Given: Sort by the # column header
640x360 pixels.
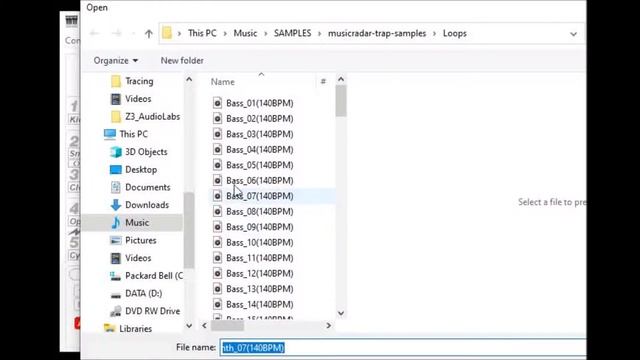Looking at the screenshot, I should (323, 82).
